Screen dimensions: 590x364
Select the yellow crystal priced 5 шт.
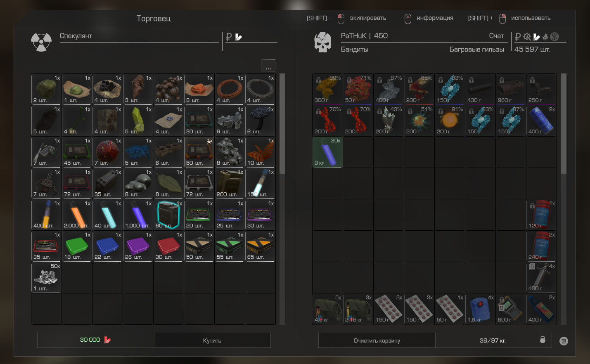point(138,121)
